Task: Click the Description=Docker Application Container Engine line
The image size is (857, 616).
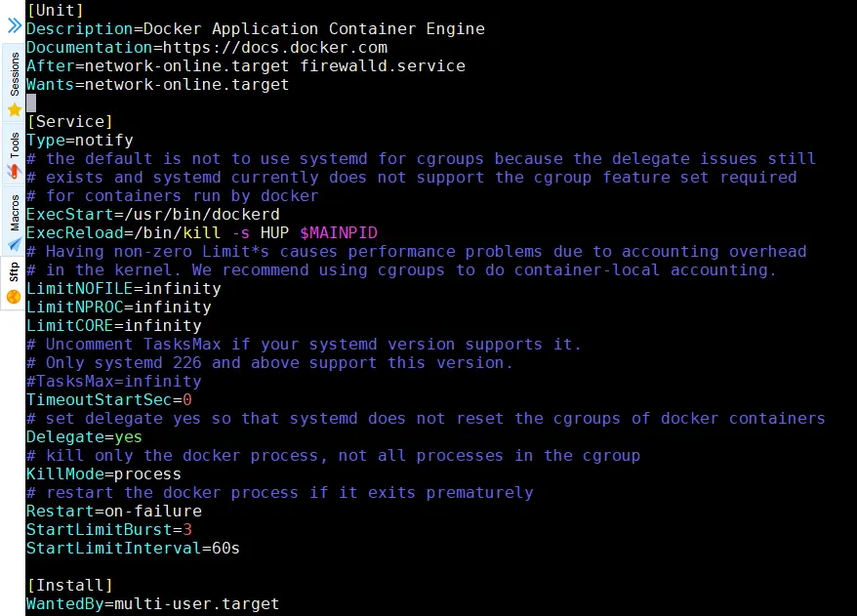Action: click(x=256, y=29)
